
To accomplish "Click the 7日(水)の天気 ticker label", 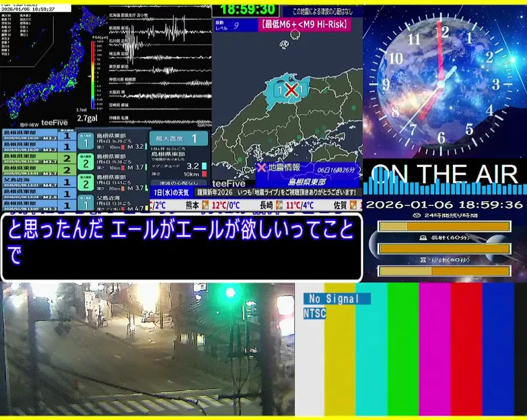I will point(172,192).
